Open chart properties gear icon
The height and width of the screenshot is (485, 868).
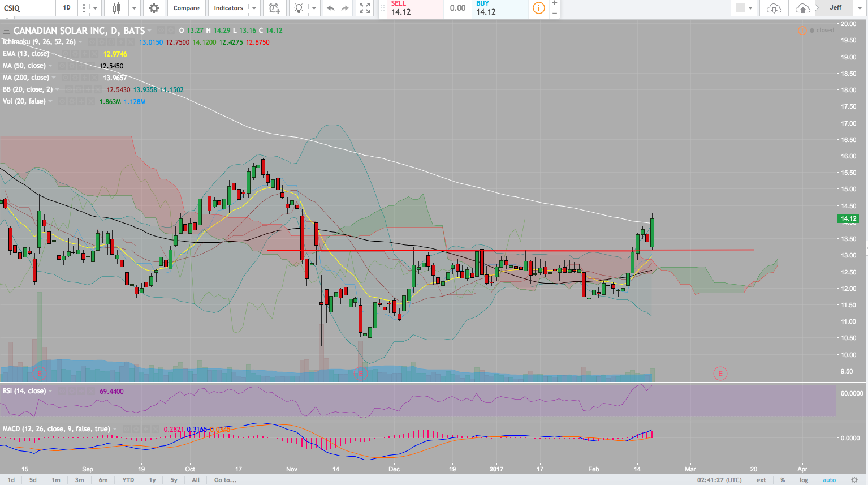pyautogui.click(x=154, y=8)
